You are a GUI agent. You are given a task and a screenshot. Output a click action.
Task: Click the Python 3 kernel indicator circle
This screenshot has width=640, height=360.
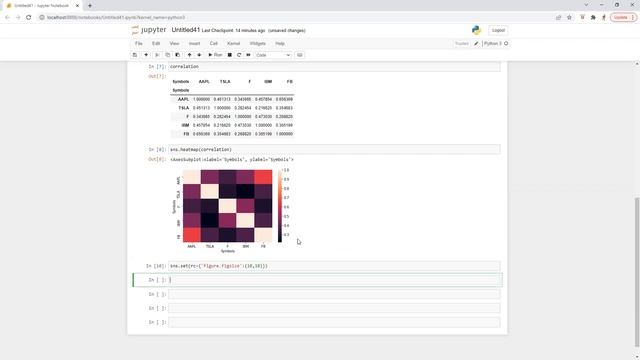coord(506,43)
